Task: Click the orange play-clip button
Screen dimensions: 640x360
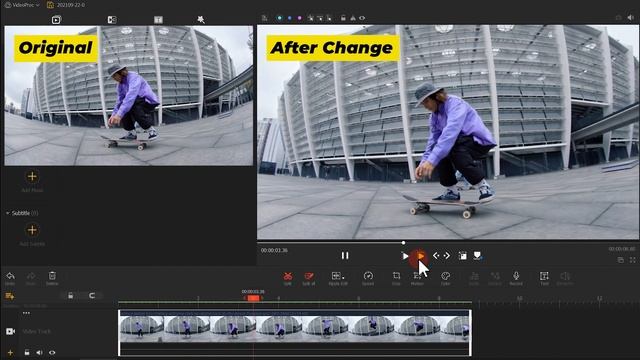Action: coord(421,256)
